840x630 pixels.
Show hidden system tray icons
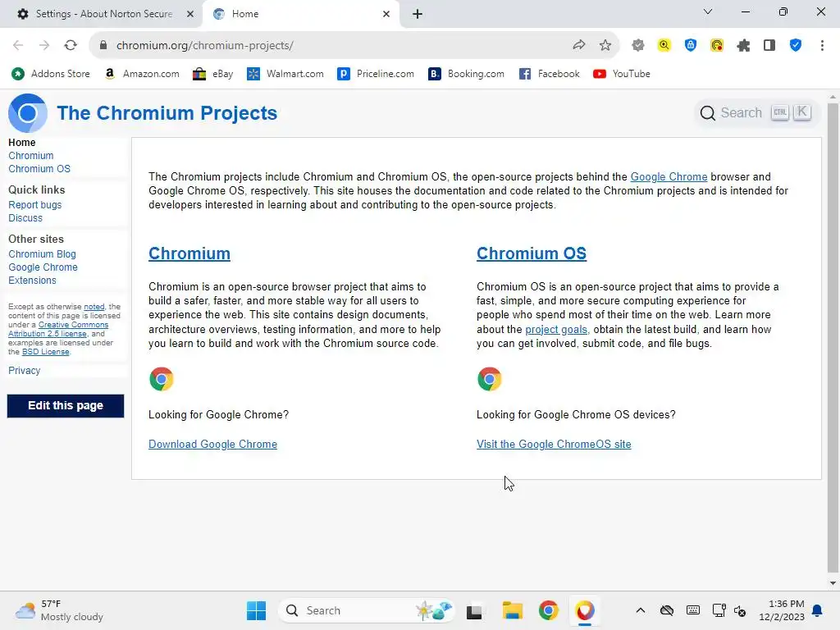[x=640, y=610]
